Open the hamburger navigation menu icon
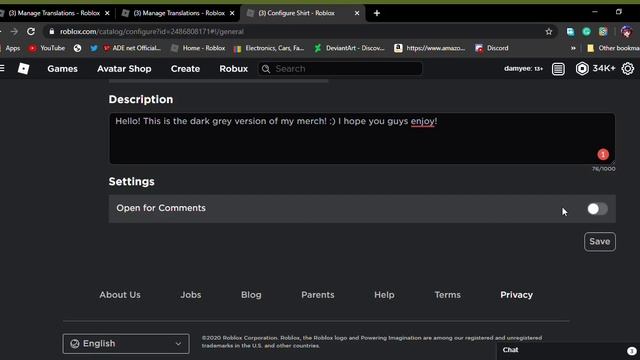The image size is (640, 360). click(2, 69)
